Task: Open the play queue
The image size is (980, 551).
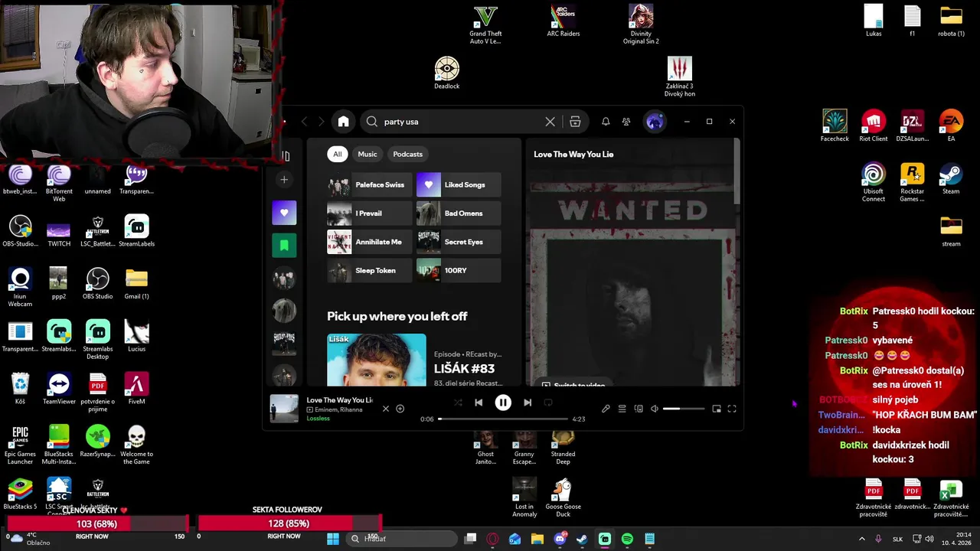Action: click(x=622, y=409)
